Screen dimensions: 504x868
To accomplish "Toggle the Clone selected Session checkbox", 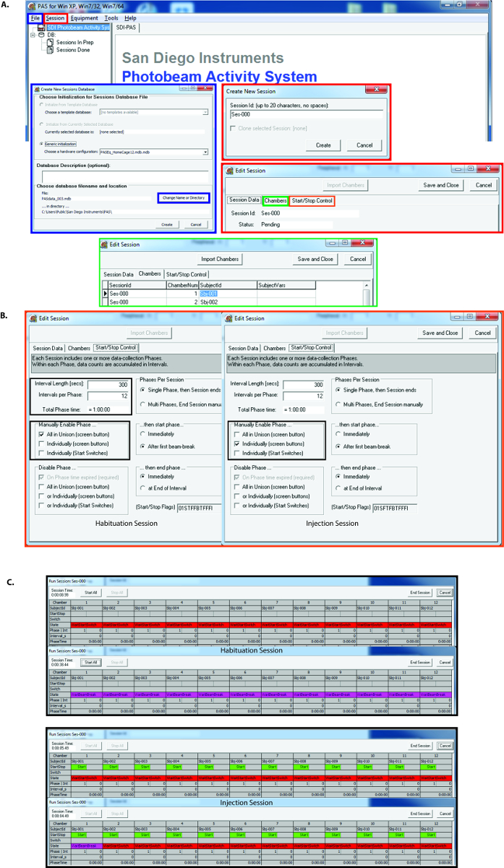I will 232,128.
